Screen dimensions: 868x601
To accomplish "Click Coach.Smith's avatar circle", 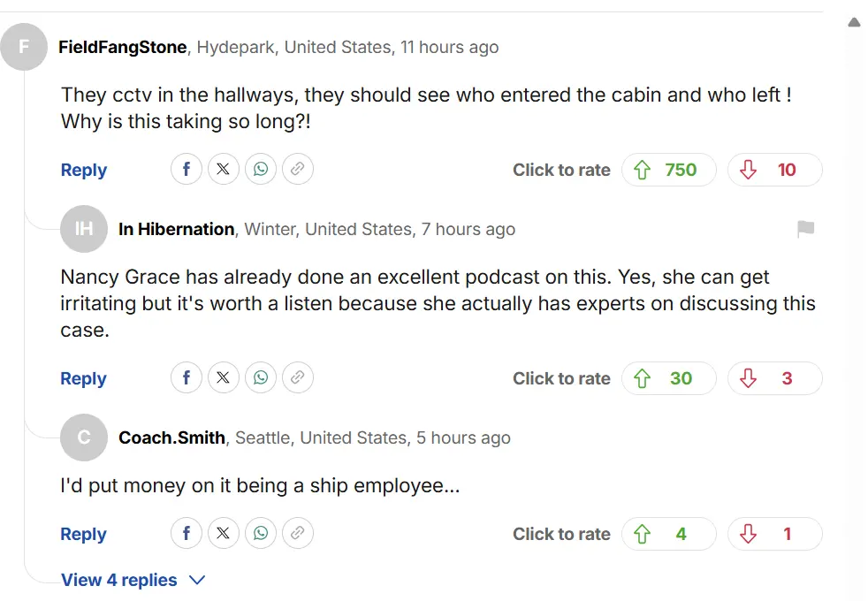I will tap(84, 437).
